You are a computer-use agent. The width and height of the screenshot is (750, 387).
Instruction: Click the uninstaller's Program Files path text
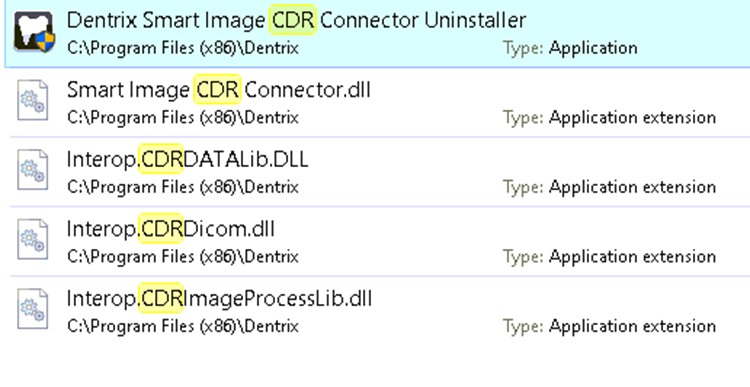(x=183, y=48)
